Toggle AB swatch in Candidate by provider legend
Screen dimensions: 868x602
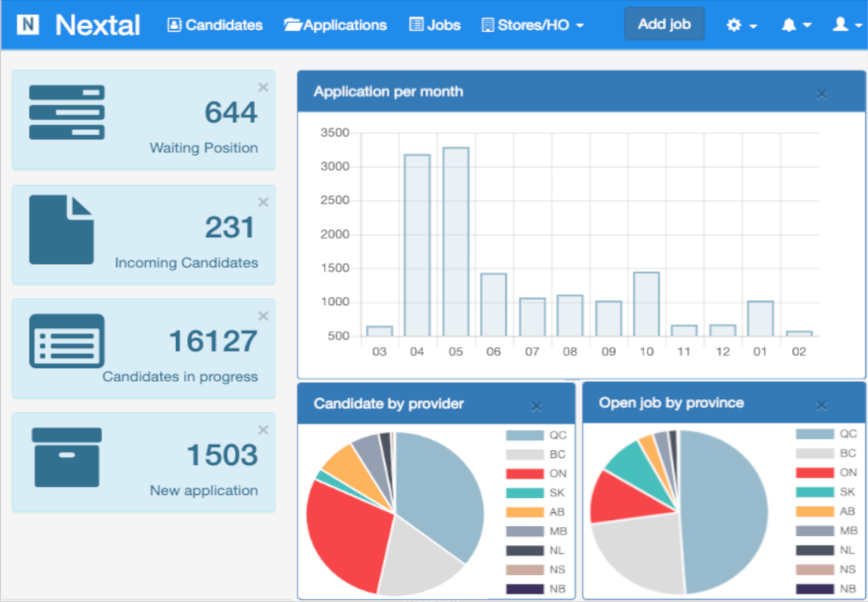[525, 512]
